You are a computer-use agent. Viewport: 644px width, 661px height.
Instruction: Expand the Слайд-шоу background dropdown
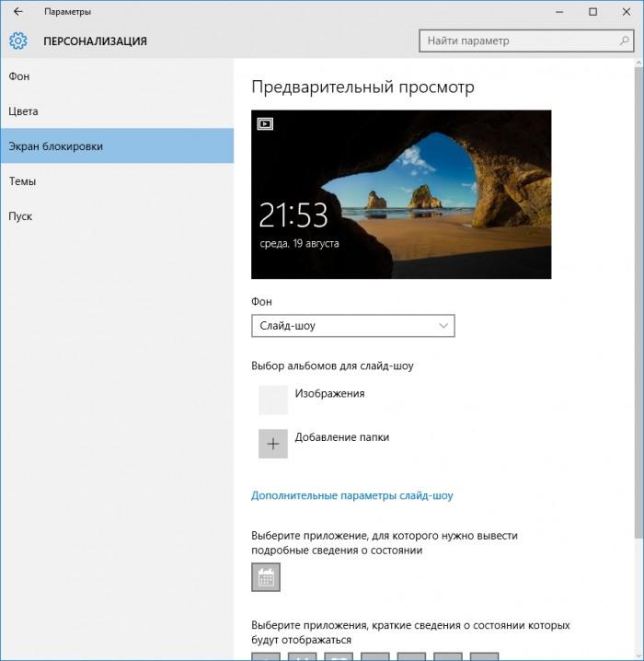pos(353,326)
